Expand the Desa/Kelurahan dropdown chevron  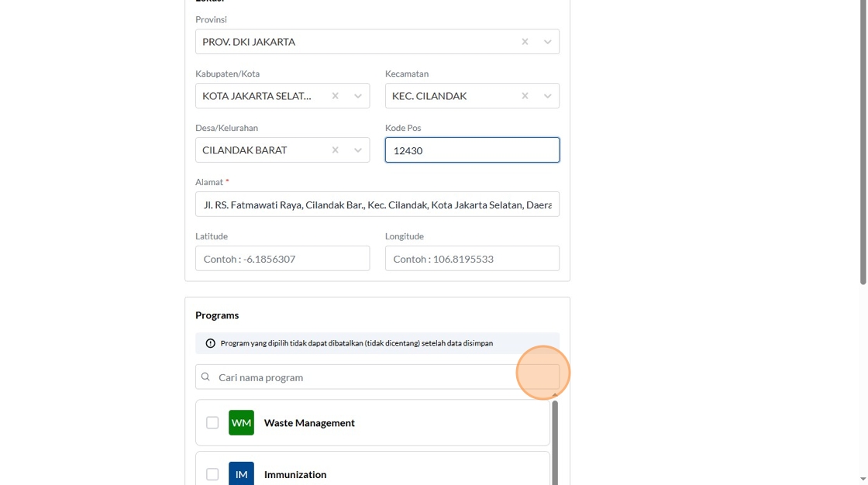pos(358,150)
